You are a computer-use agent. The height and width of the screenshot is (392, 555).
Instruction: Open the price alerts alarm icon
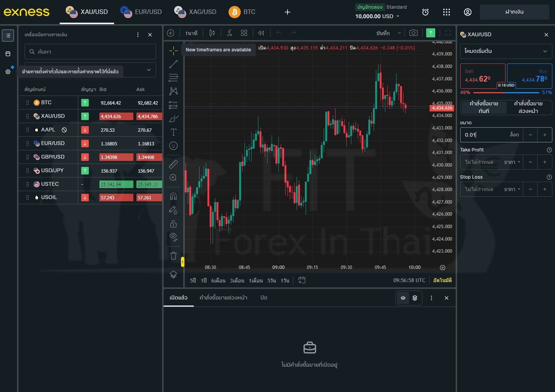[x=425, y=12]
